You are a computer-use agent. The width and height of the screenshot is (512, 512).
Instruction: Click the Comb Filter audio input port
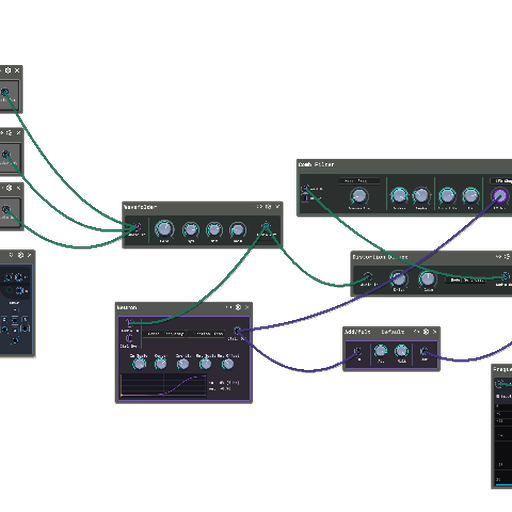click(305, 188)
